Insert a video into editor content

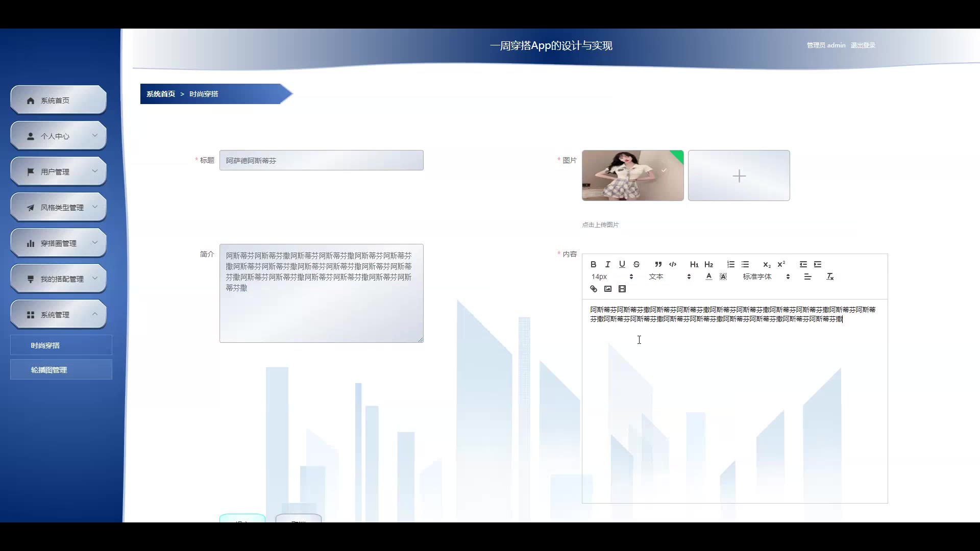(x=622, y=289)
